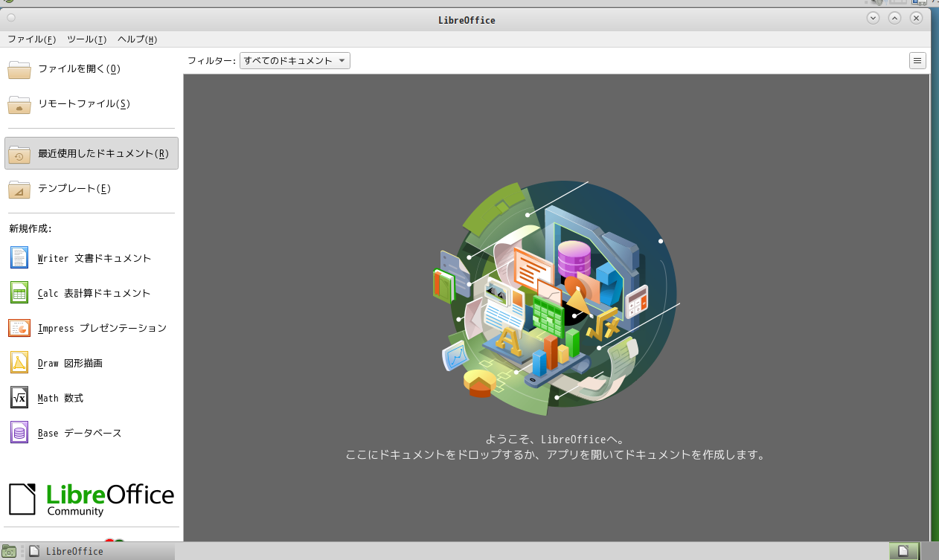The image size is (939, 560).
Task: Select 最近使用したドキュメント button
Action: click(92, 154)
